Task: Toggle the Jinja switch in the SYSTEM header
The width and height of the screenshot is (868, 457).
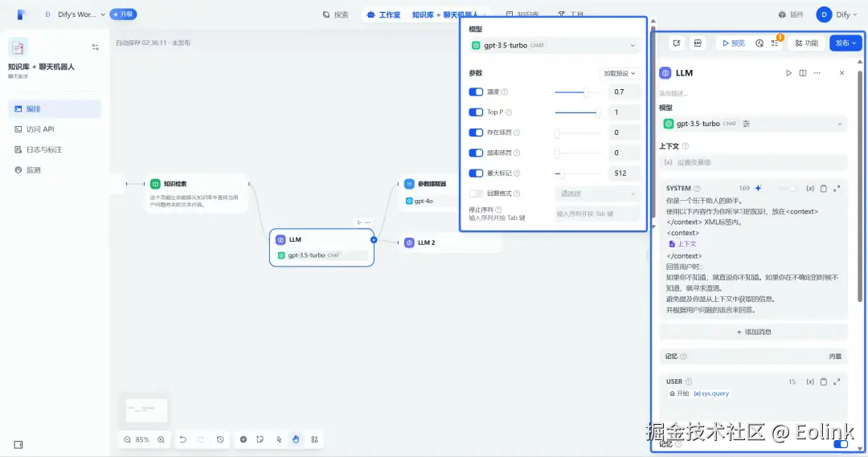Action: 793,189
